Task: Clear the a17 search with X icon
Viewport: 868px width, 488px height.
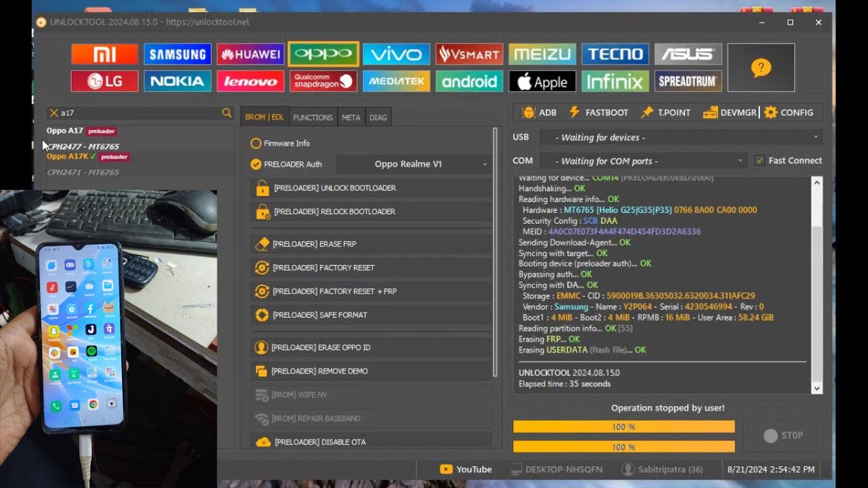Action: (x=54, y=113)
